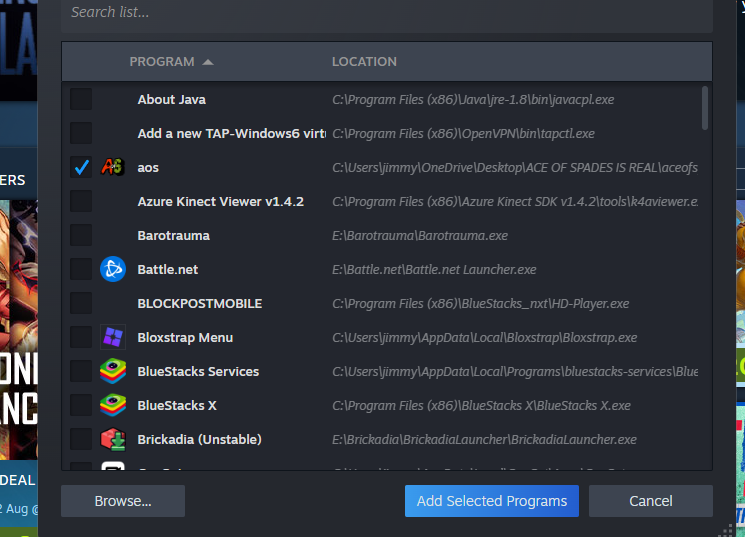The width and height of the screenshot is (745, 537).
Task: Select the Azure Kinect Viewer v1.4.2 row
Action: pyautogui.click(x=384, y=201)
